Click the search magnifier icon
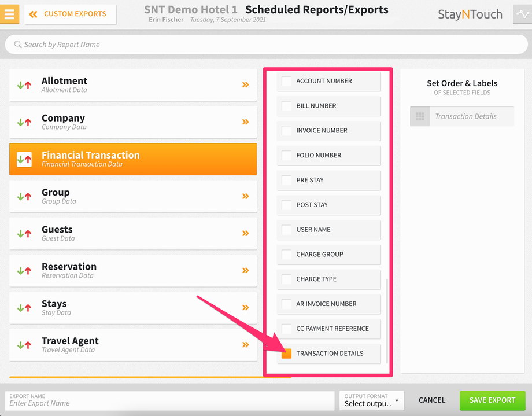The width and height of the screenshot is (532, 416). [18, 44]
